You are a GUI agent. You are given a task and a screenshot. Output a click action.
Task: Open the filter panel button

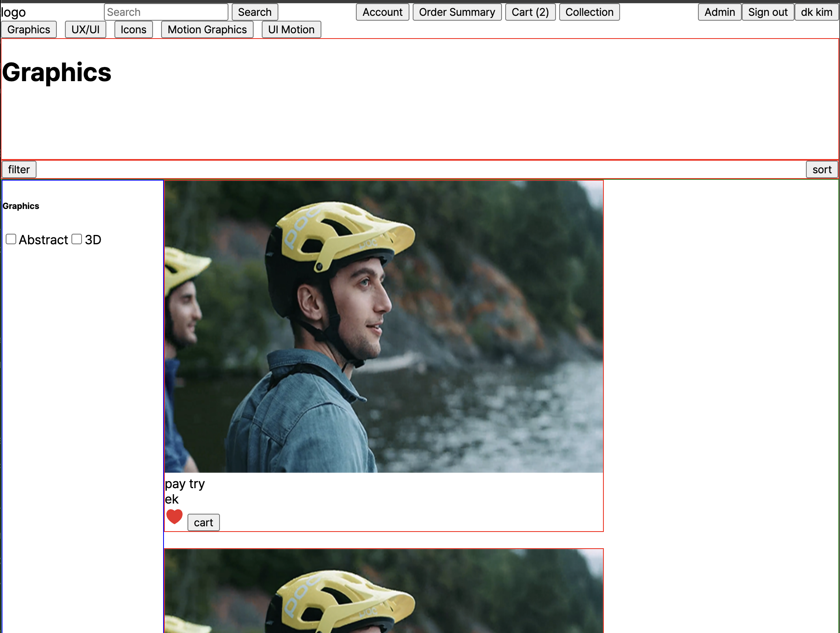point(19,170)
